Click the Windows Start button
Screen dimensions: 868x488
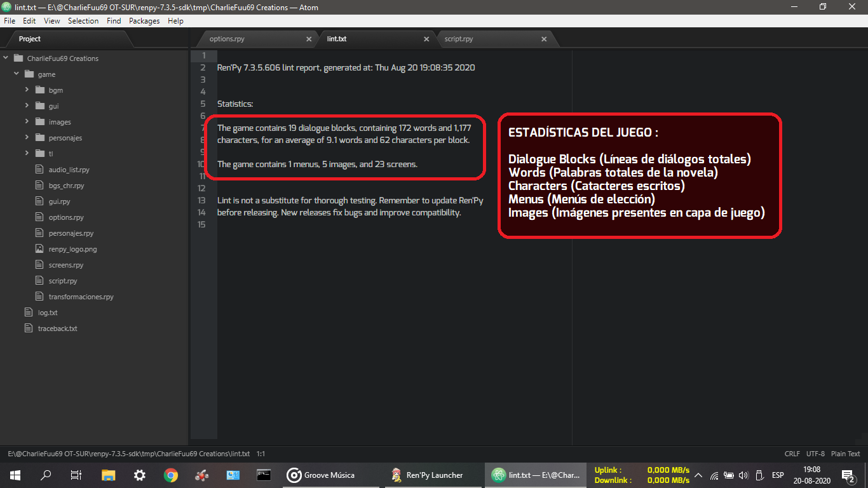15,475
